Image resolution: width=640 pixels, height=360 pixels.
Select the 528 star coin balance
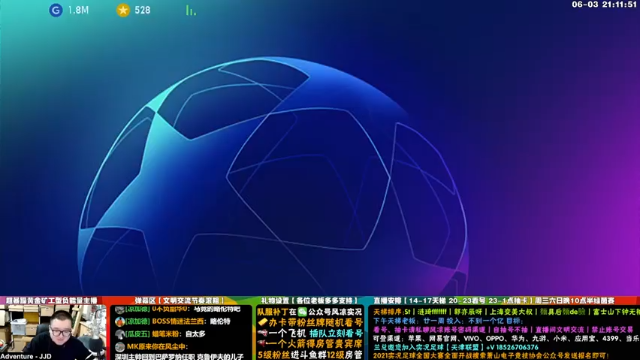142,10
